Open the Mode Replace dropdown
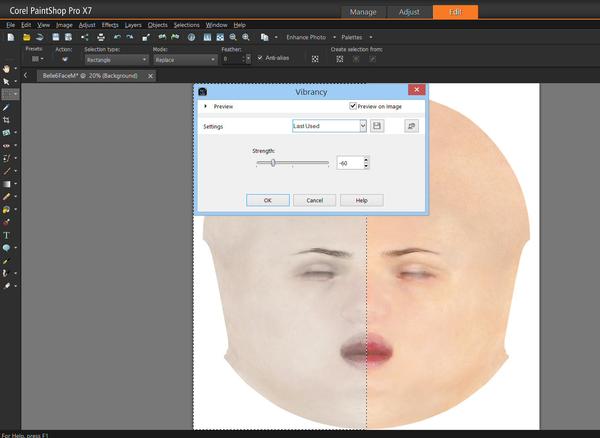 coord(184,60)
